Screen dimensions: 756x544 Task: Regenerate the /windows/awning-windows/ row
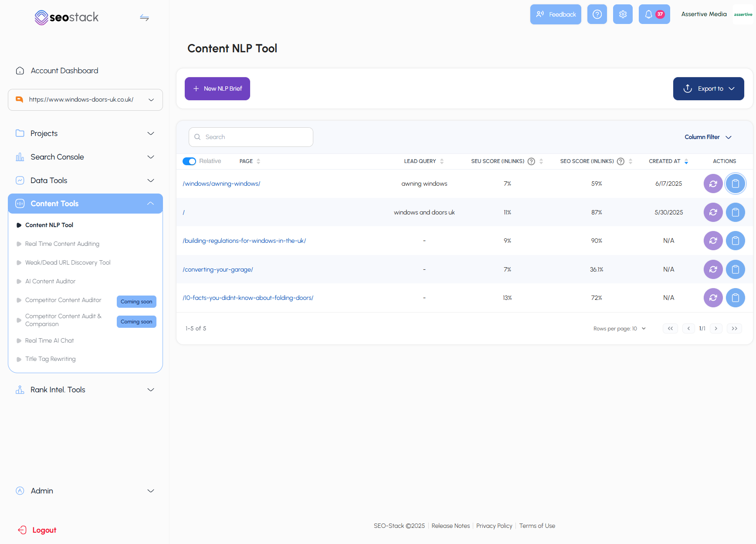click(713, 184)
